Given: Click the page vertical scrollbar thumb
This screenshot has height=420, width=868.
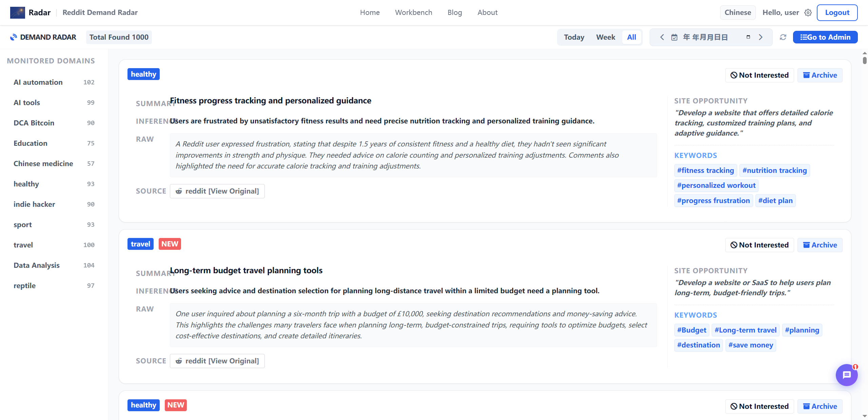Looking at the screenshot, I should (x=865, y=60).
